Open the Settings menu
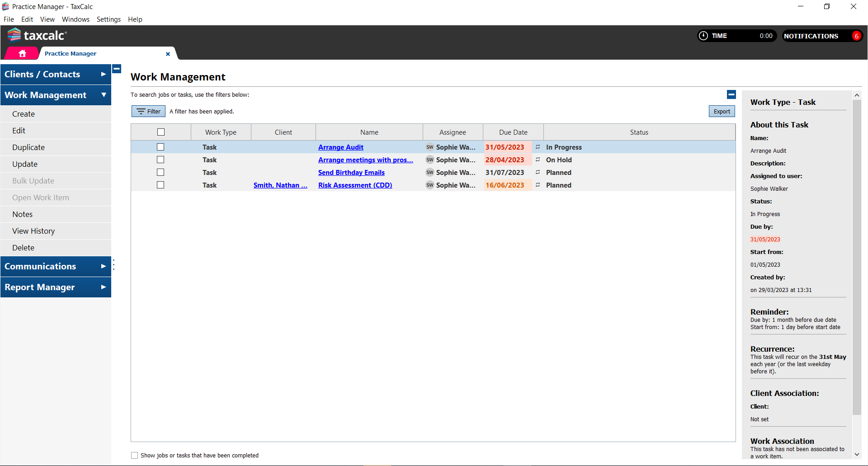Image resolution: width=868 pixels, height=466 pixels. coord(108,19)
